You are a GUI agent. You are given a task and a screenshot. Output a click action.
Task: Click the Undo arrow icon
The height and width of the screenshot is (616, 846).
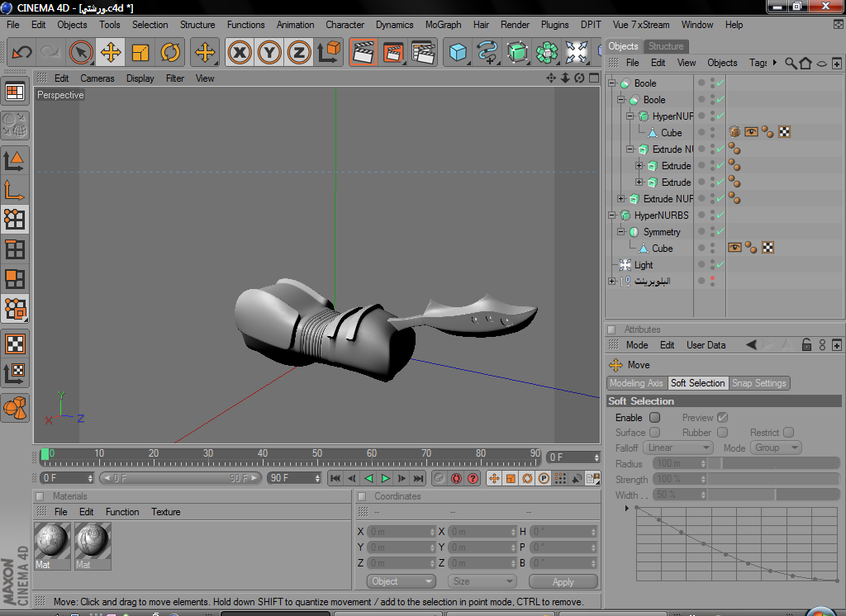(22, 53)
